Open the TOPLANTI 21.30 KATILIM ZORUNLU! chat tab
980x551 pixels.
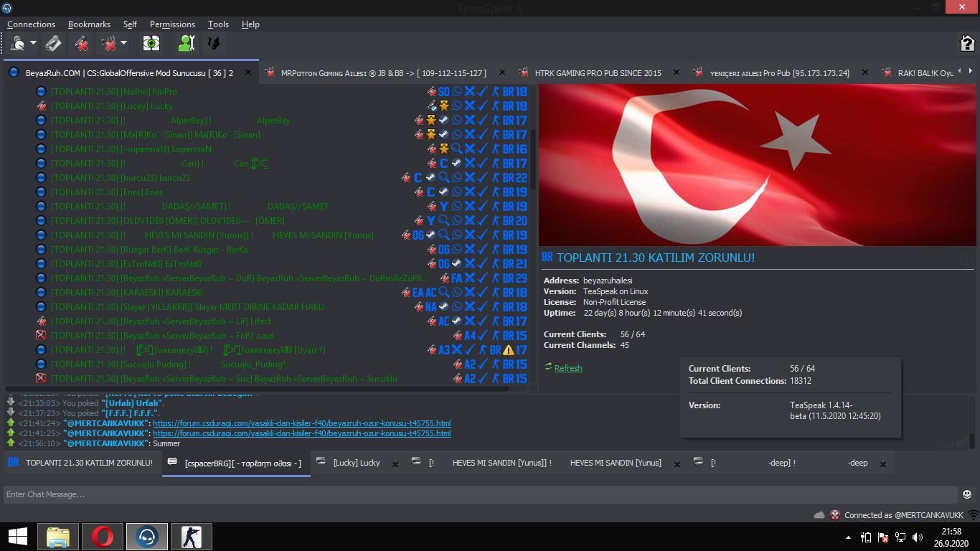coord(81,463)
